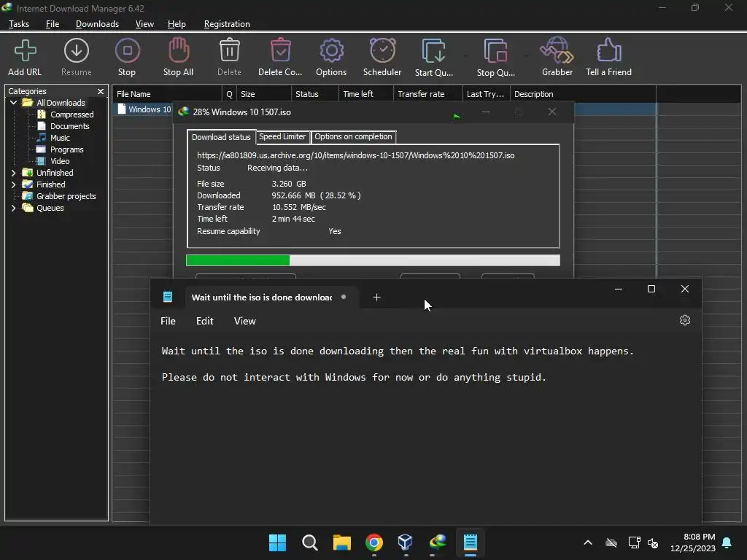This screenshot has width=747, height=560.
Task: Click the IDM taskbar icon
Action: (x=438, y=542)
